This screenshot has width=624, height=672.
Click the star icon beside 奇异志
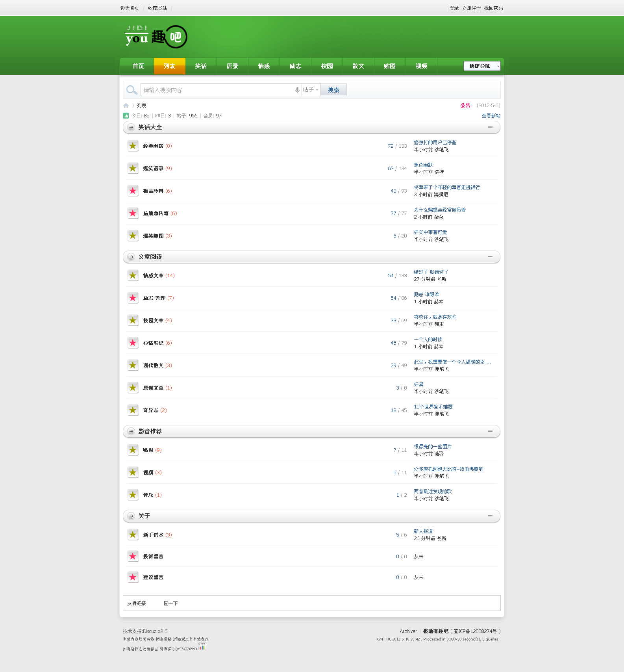(133, 410)
